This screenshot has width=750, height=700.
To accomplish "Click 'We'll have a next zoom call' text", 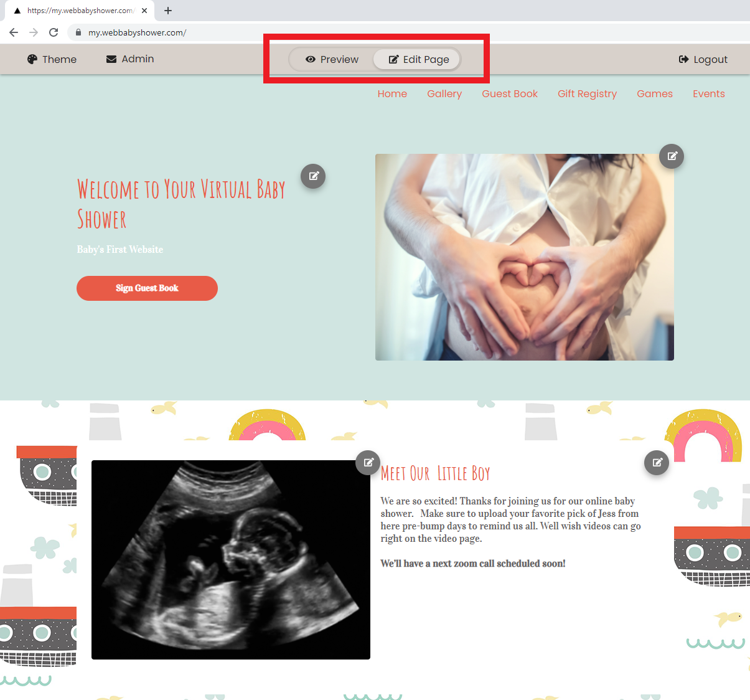I will [473, 563].
